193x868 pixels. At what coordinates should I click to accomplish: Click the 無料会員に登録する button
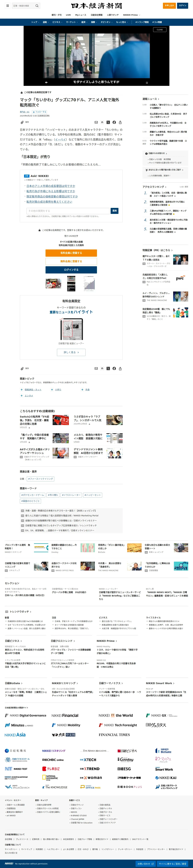[71, 261]
